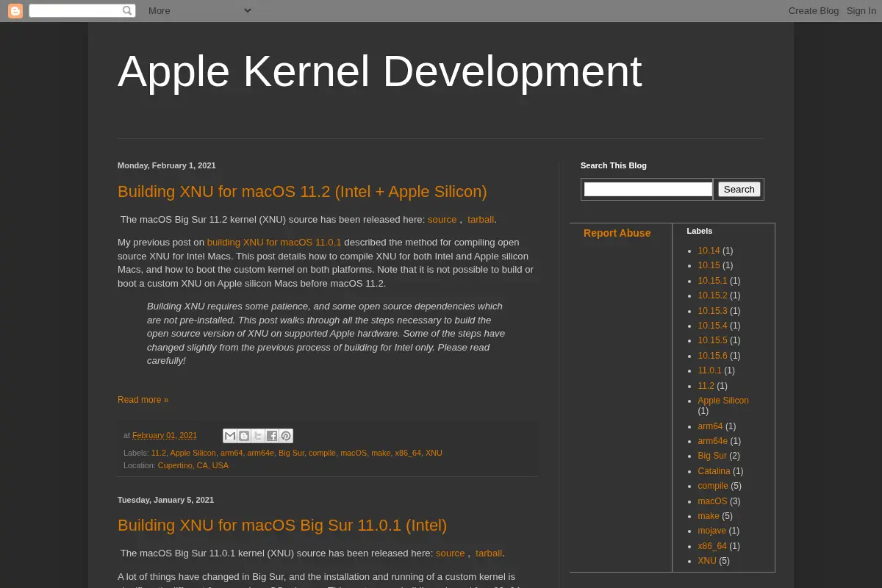Select XNU label in sidebar list
Viewport: 882px width, 588px height.
click(x=707, y=561)
